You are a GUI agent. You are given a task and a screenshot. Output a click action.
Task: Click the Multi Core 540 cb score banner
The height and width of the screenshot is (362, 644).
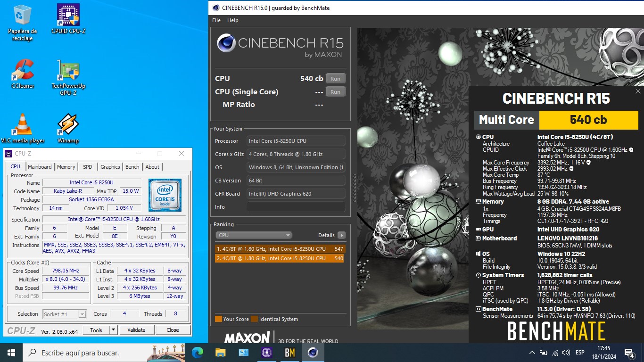coord(556,120)
